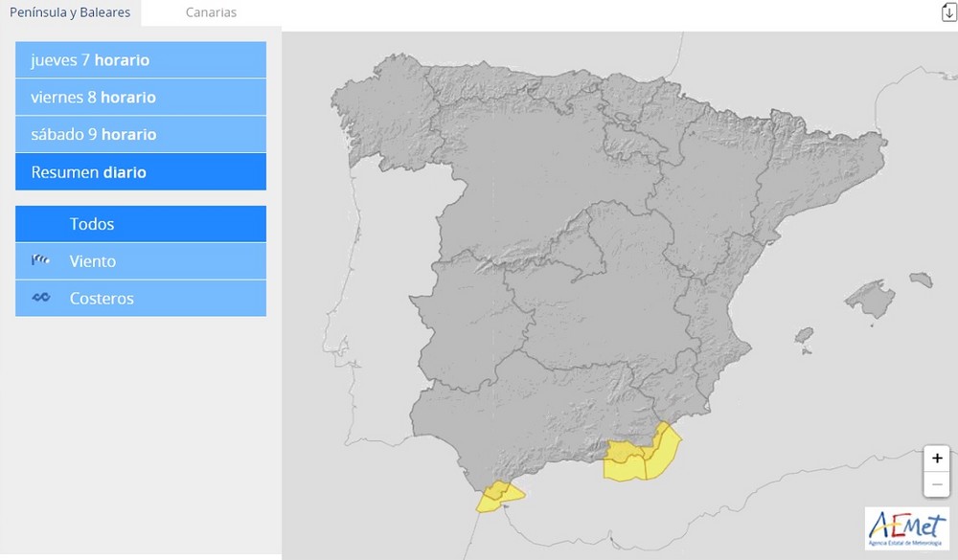The height and width of the screenshot is (560, 958).
Task: Switch to the Península y Baleares tab
Action: point(70,12)
